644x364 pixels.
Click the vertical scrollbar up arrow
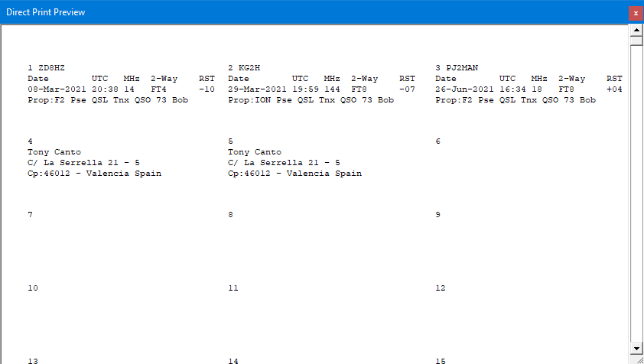point(636,31)
